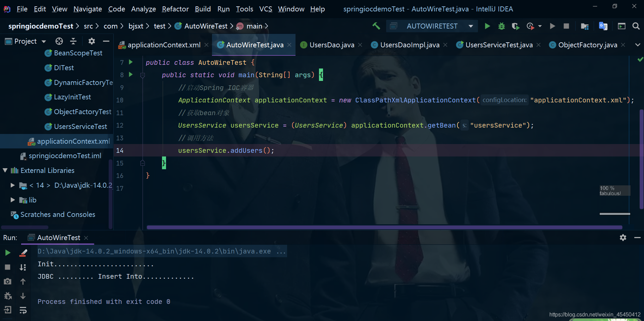Click the Stop square in top toolbar
Image resolution: width=644 pixels, height=321 pixels.
tap(566, 26)
